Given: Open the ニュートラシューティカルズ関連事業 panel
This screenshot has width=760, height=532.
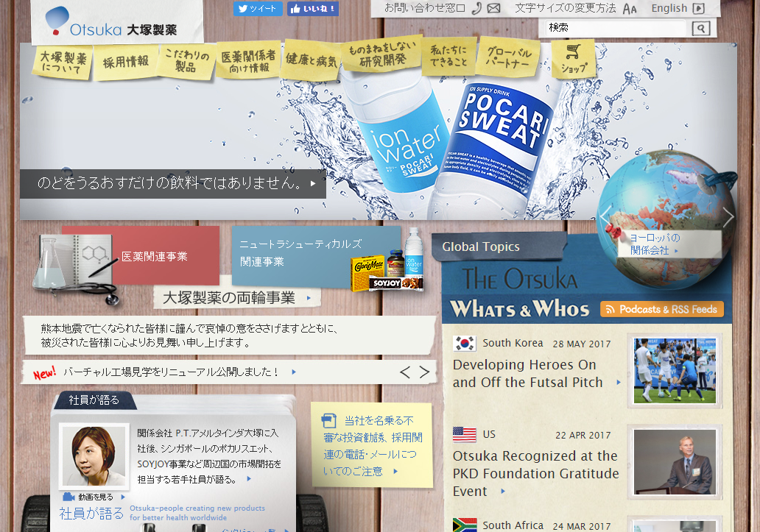Looking at the screenshot, I should tap(300, 252).
